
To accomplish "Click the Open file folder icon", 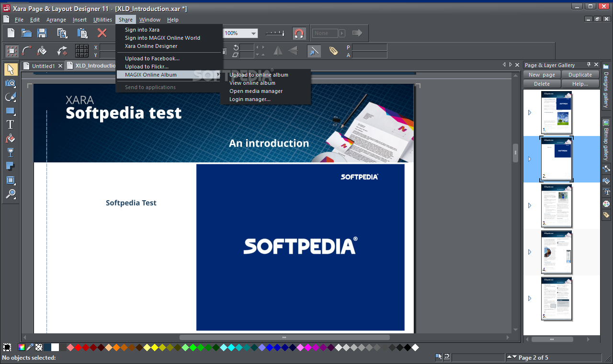I will click(26, 33).
